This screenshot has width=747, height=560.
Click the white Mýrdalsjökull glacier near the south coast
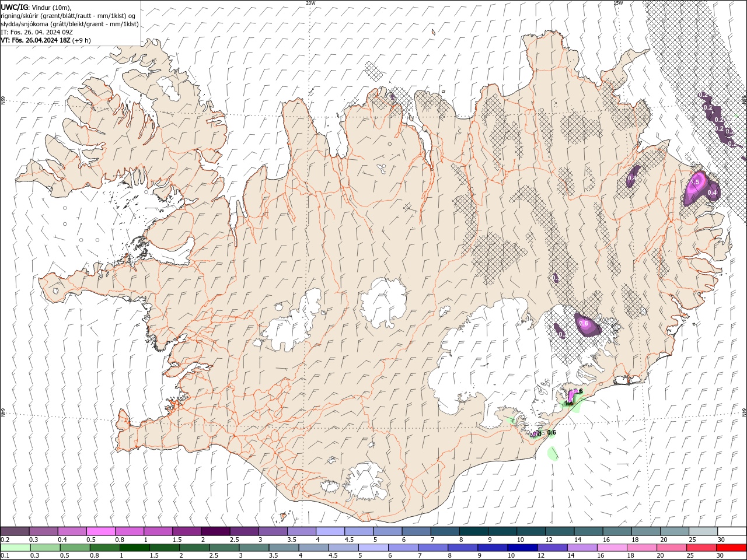(x=365, y=481)
